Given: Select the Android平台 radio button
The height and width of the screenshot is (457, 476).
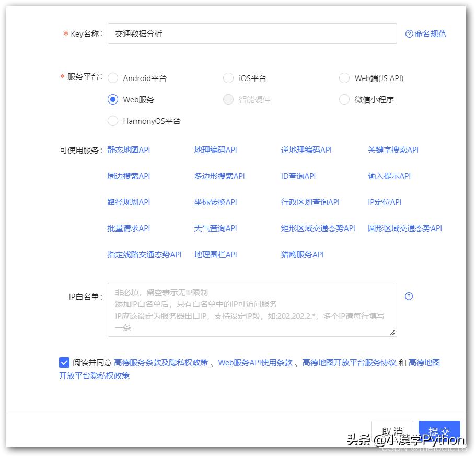Looking at the screenshot, I should pyautogui.click(x=113, y=78).
